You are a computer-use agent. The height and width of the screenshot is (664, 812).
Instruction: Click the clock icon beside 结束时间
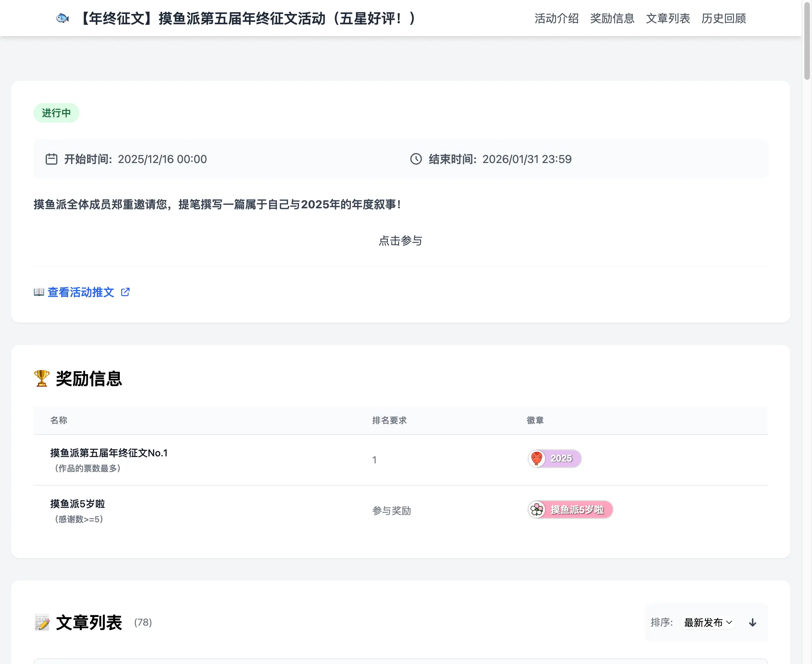pos(416,160)
